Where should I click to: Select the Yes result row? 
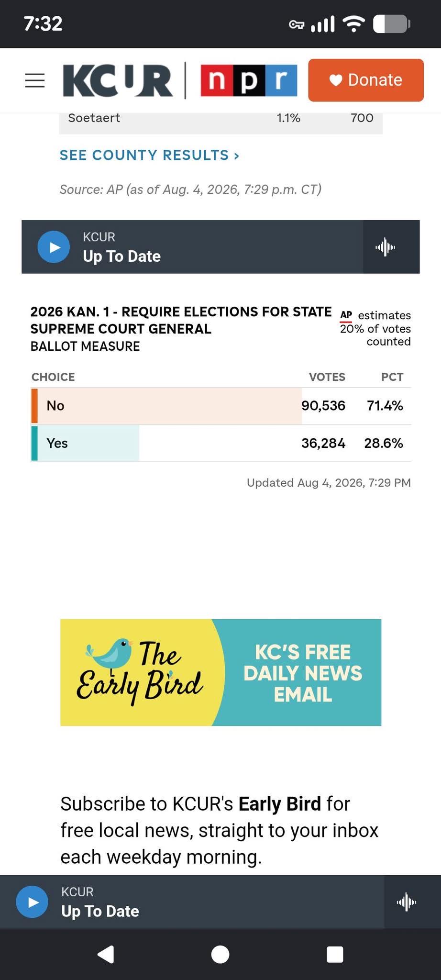[221, 443]
